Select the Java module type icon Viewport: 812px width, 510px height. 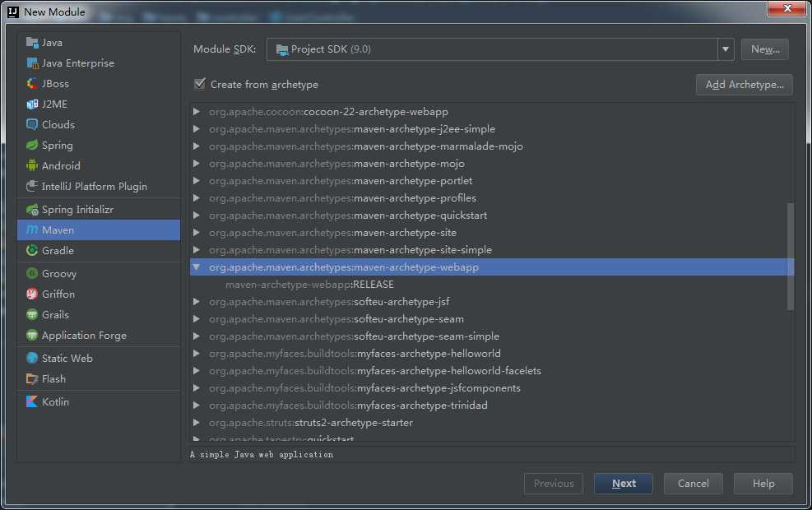(x=32, y=43)
